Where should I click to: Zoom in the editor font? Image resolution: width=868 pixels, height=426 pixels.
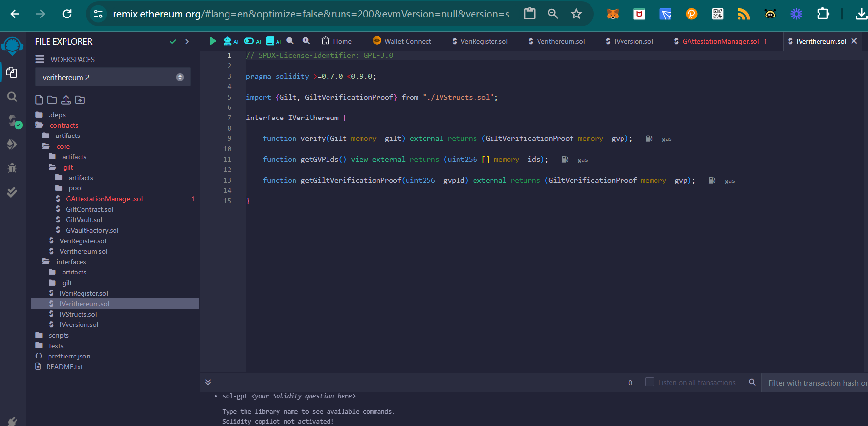pyautogui.click(x=306, y=41)
